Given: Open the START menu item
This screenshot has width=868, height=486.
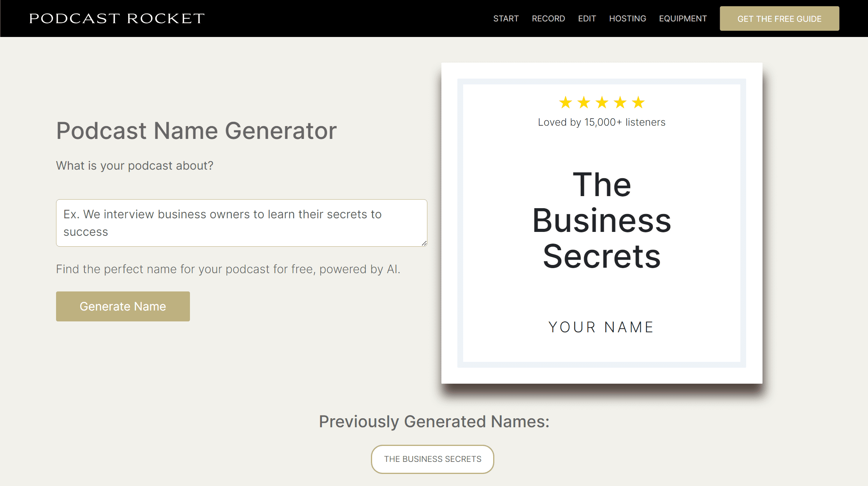Looking at the screenshot, I should [x=506, y=18].
